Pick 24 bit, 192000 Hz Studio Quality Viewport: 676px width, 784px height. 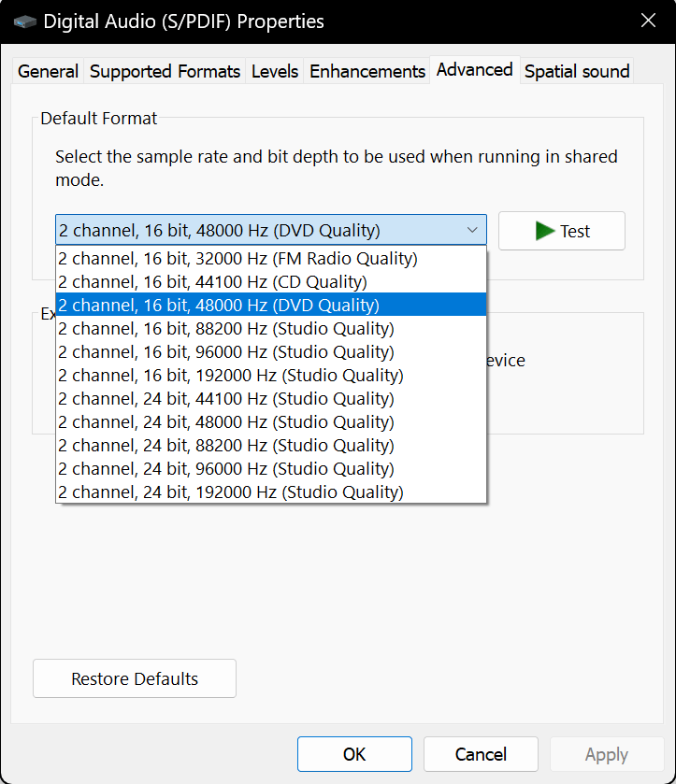(271, 492)
